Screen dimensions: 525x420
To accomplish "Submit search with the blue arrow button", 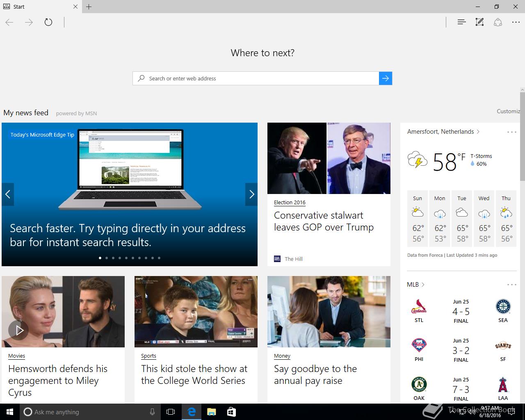I will 386,78.
